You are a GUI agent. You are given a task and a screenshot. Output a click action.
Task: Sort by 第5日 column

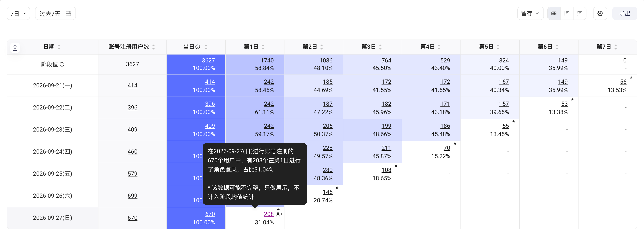[498, 47]
